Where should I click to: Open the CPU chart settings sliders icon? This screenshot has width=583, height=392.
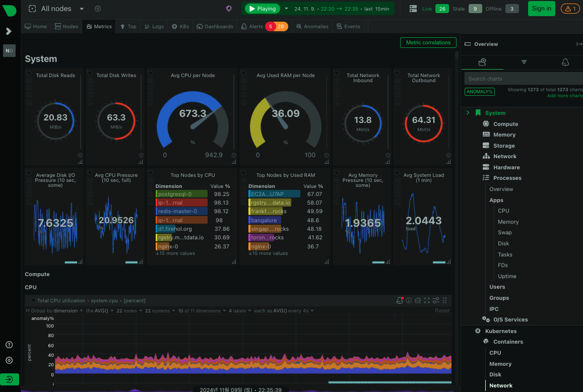[x=435, y=300]
